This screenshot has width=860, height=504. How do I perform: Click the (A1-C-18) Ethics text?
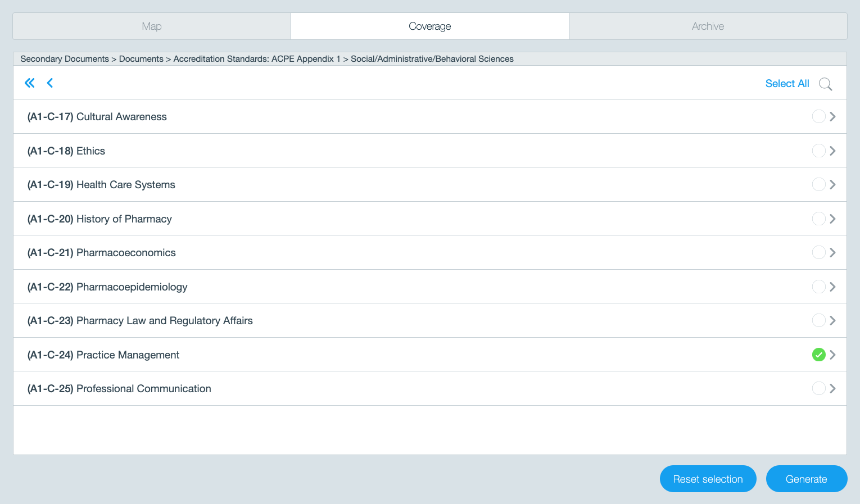coord(66,151)
